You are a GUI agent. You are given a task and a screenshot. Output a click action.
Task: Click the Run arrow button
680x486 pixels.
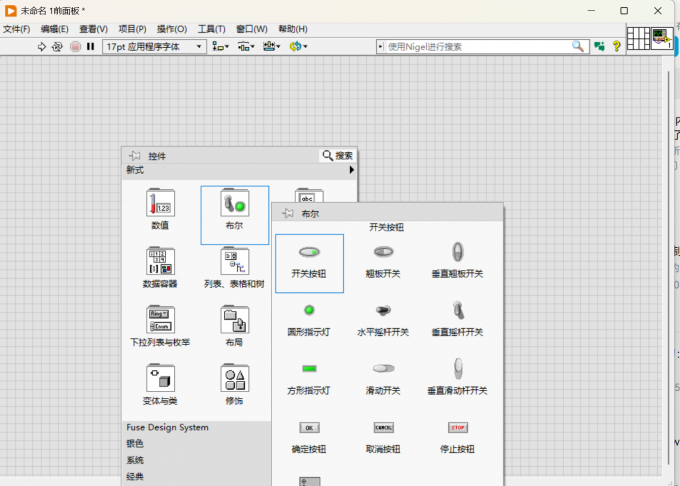pos(42,46)
